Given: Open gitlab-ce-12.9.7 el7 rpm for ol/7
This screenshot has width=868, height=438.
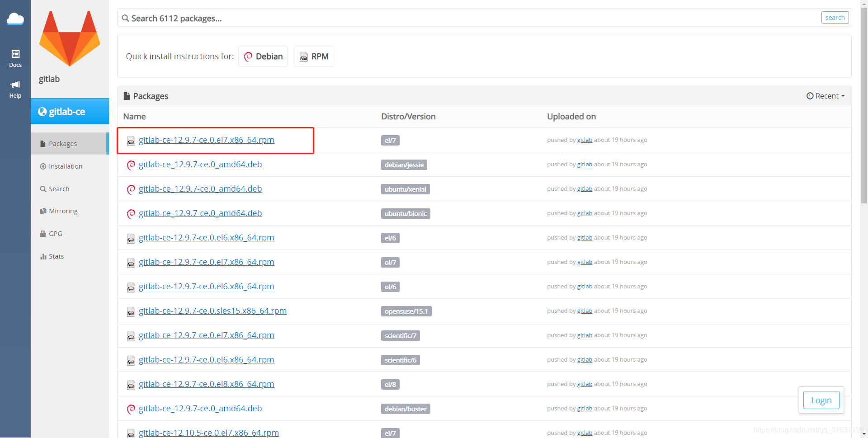Looking at the screenshot, I should tap(206, 262).
